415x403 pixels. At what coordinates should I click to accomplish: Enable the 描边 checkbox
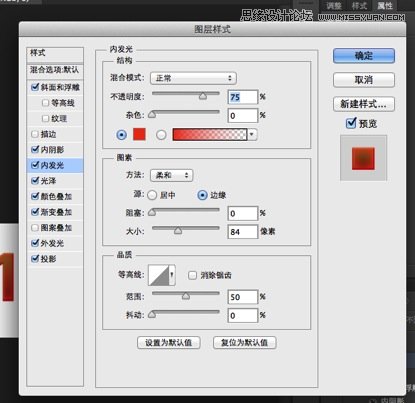tap(35, 134)
